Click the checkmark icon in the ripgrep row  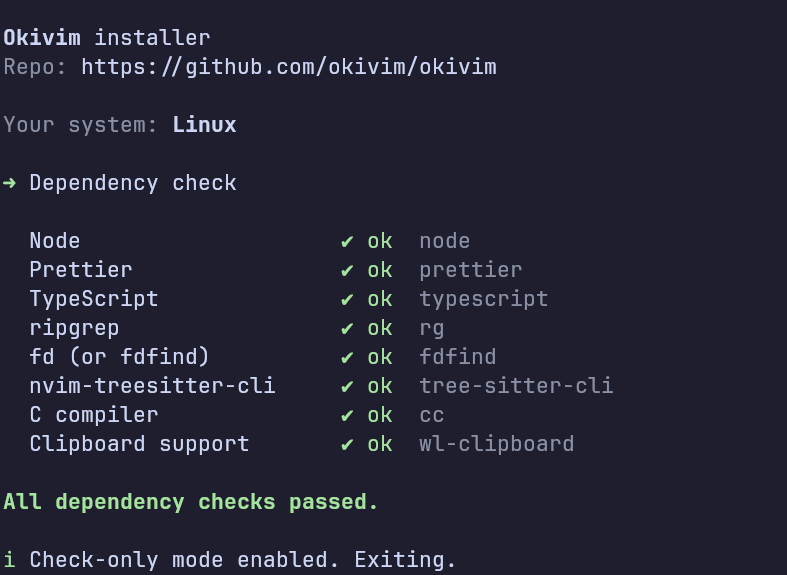click(347, 328)
